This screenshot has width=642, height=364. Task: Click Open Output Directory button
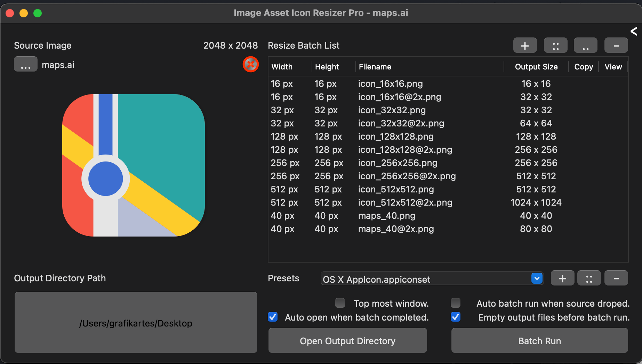[x=347, y=341]
